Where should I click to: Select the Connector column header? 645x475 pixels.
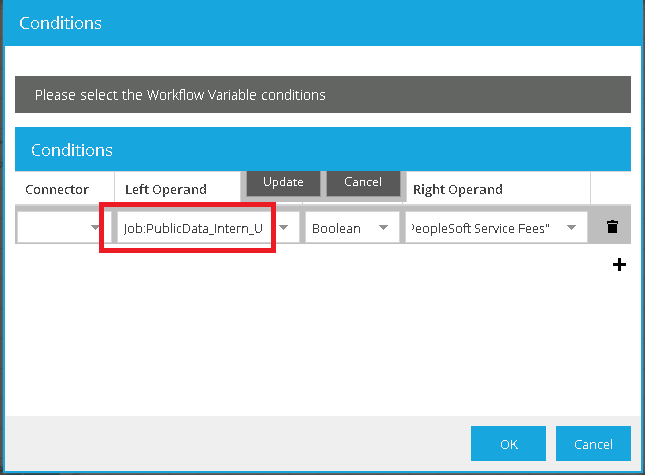pyautogui.click(x=57, y=189)
